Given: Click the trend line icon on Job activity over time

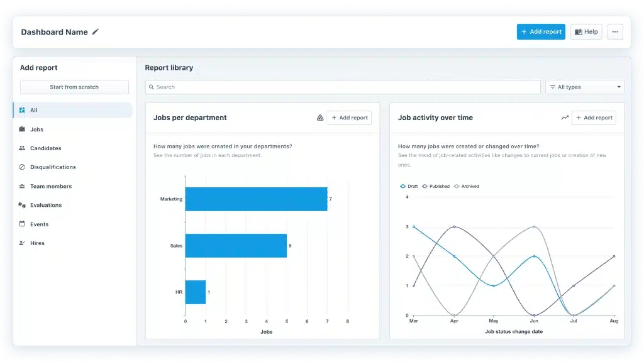Looking at the screenshot, I should [565, 118].
